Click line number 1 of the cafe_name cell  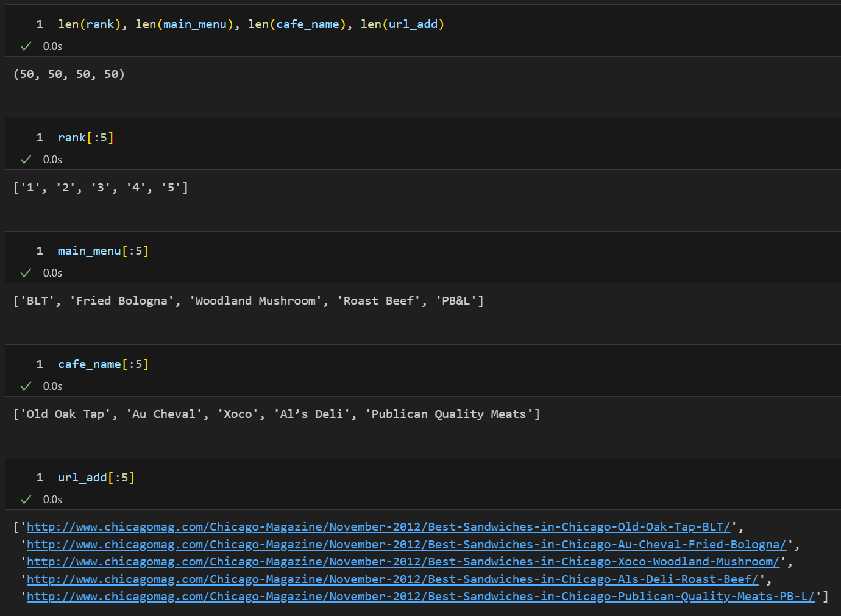(40, 364)
